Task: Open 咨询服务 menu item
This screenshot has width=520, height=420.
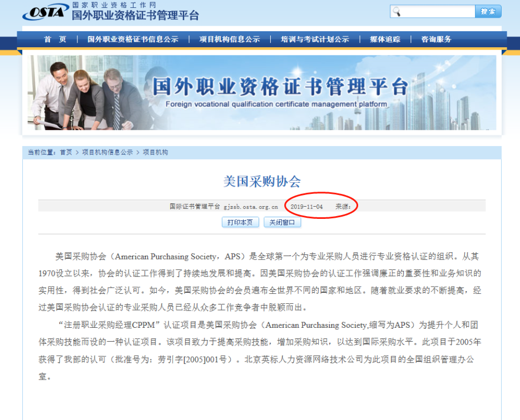Action: pos(436,39)
